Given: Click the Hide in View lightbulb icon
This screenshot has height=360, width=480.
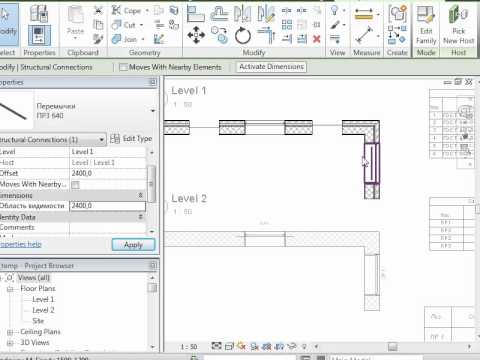Looking at the screenshot, I should [334, 11].
